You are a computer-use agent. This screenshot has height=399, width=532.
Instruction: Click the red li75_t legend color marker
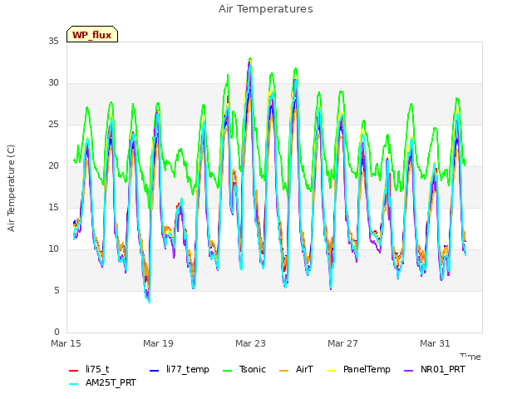click(x=74, y=371)
